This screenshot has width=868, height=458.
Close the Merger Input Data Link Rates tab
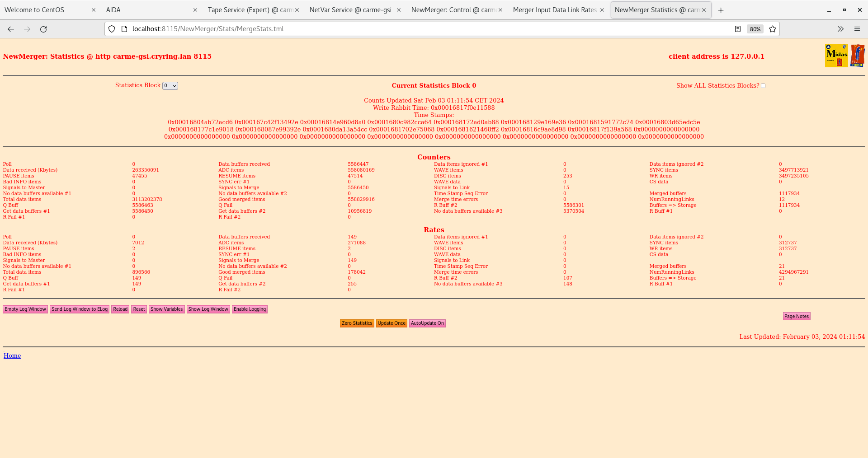[x=602, y=10]
